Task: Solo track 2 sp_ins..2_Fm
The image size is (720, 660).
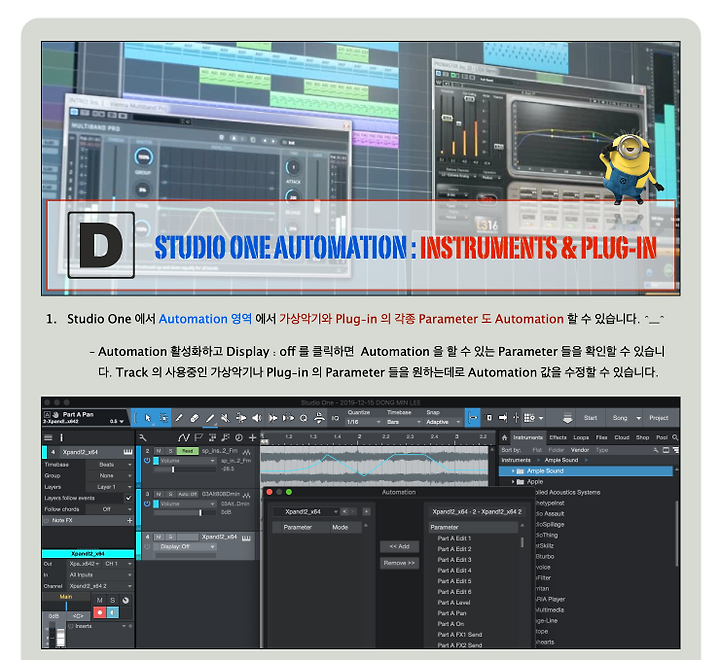Action: (x=170, y=451)
